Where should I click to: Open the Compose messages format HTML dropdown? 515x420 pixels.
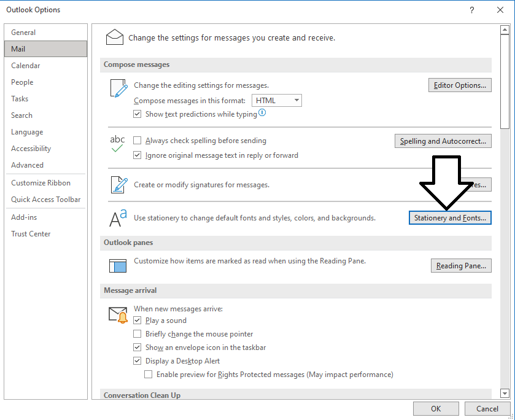click(x=277, y=101)
